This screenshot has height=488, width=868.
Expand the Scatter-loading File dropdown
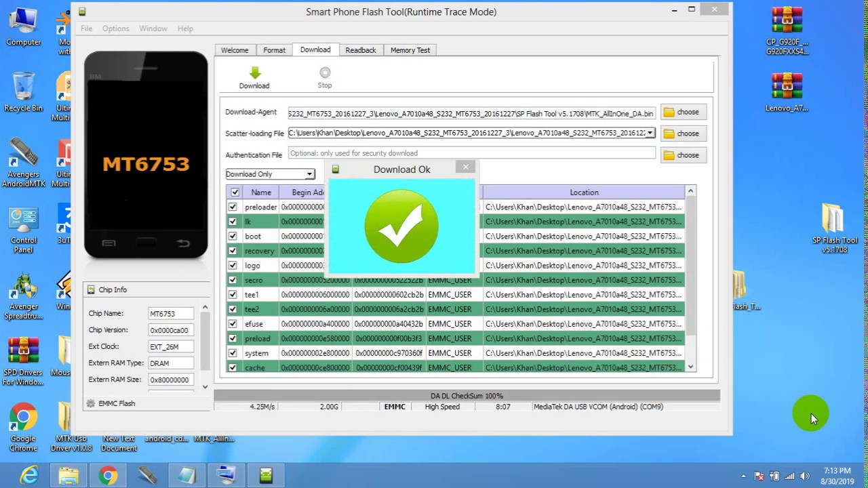[650, 133]
